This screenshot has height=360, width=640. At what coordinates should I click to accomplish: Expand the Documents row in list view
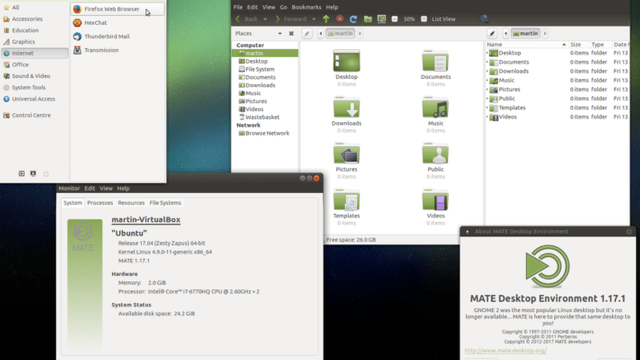tap(487, 62)
